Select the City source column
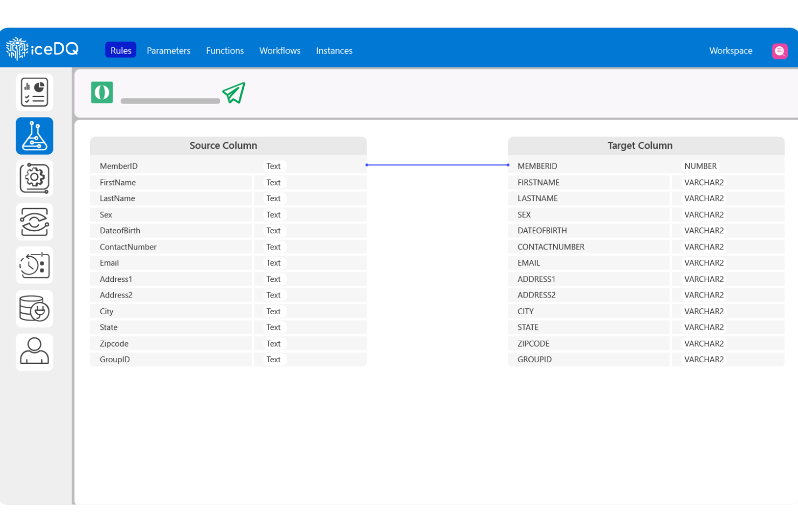798x532 pixels. point(171,311)
